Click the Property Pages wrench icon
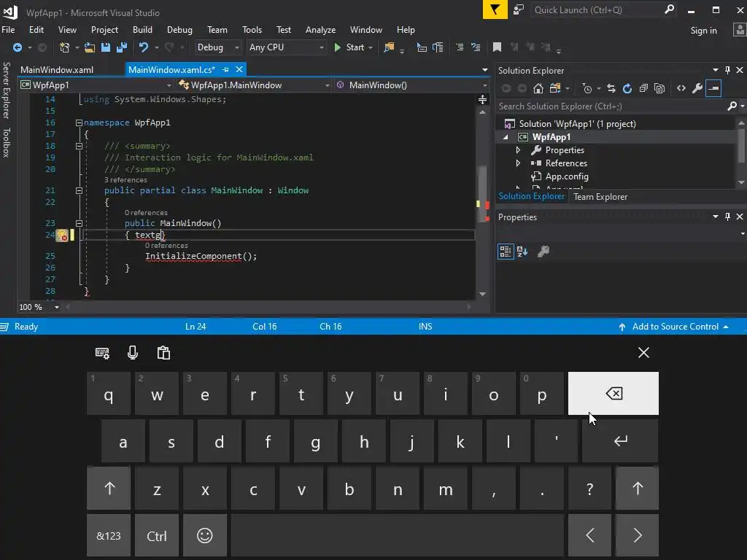The image size is (747, 560). click(543, 251)
